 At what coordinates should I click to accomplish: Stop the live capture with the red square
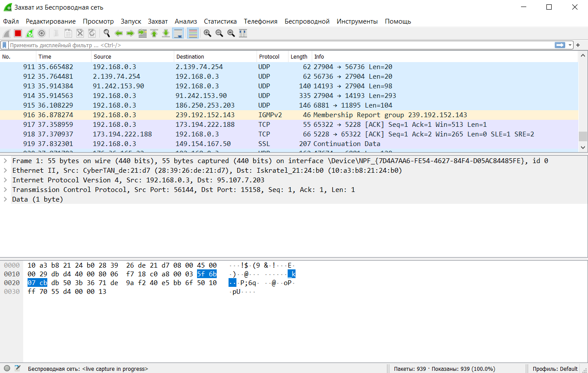[x=18, y=33]
